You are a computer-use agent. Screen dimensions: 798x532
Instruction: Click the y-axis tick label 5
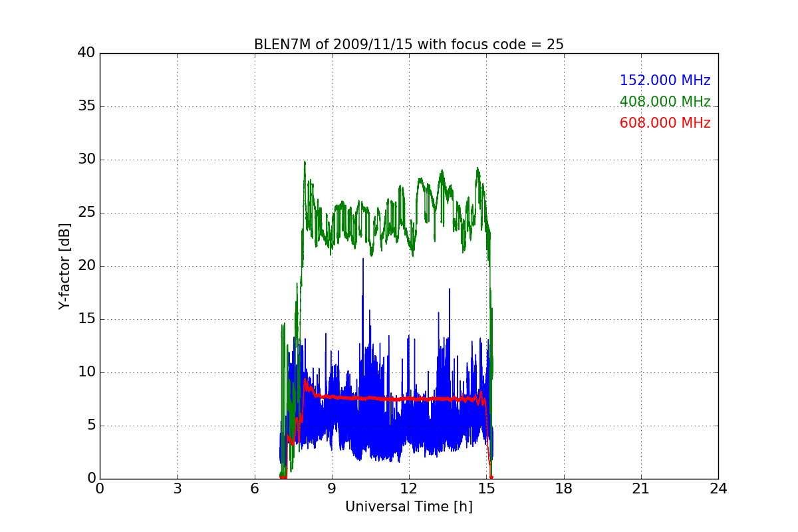pos(91,426)
